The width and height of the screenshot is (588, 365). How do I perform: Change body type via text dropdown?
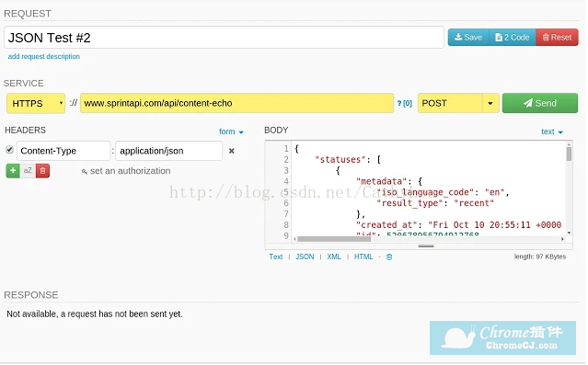coord(552,131)
